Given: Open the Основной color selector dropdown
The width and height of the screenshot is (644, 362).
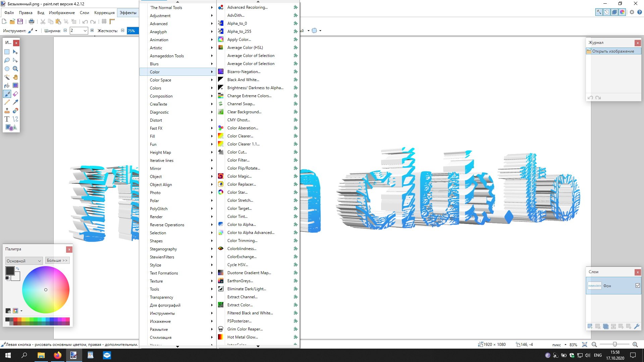Looking at the screenshot, I should point(24,261).
